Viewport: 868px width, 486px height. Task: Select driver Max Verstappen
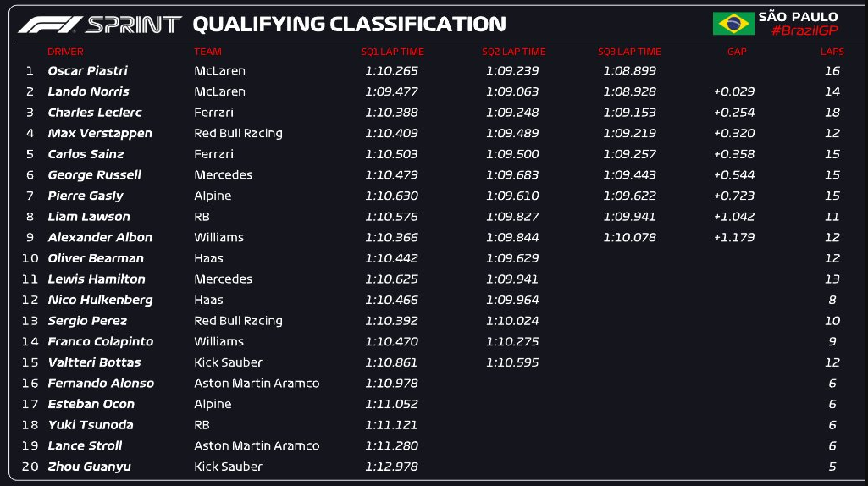[x=100, y=134]
